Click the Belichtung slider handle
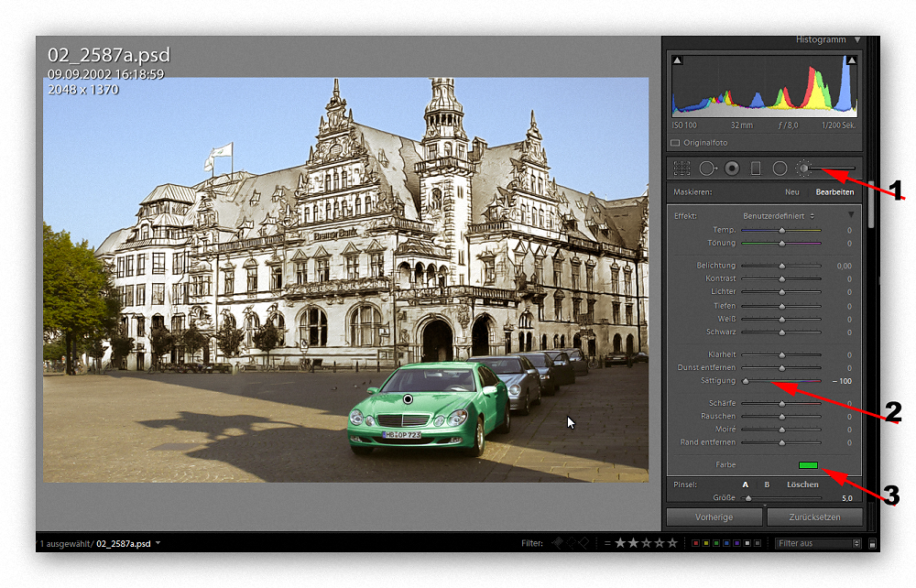The image size is (916, 588). tap(781, 267)
